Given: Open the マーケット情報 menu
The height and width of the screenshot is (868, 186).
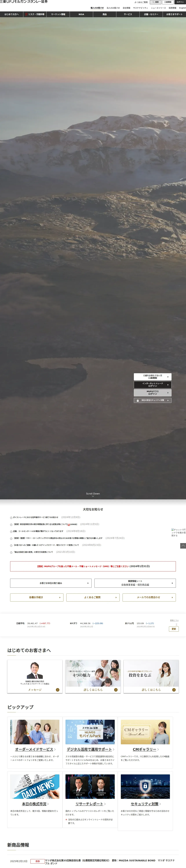Looking at the screenshot, I should click(58, 14).
